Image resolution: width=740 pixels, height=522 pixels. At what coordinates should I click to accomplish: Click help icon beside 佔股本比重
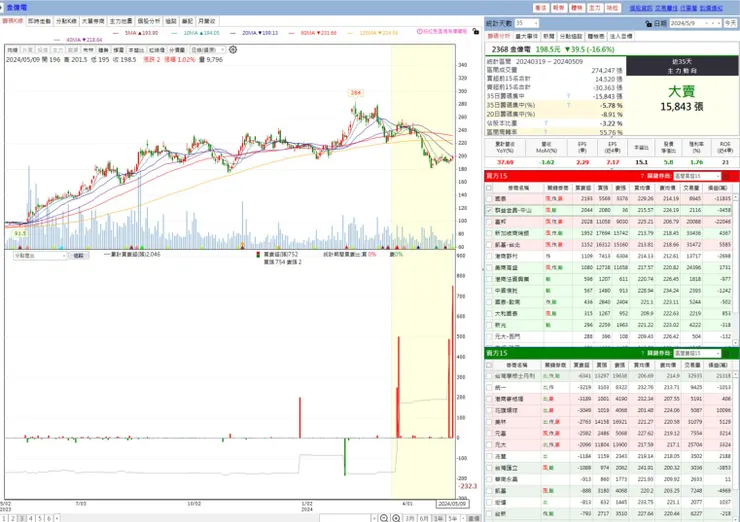[546, 123]
